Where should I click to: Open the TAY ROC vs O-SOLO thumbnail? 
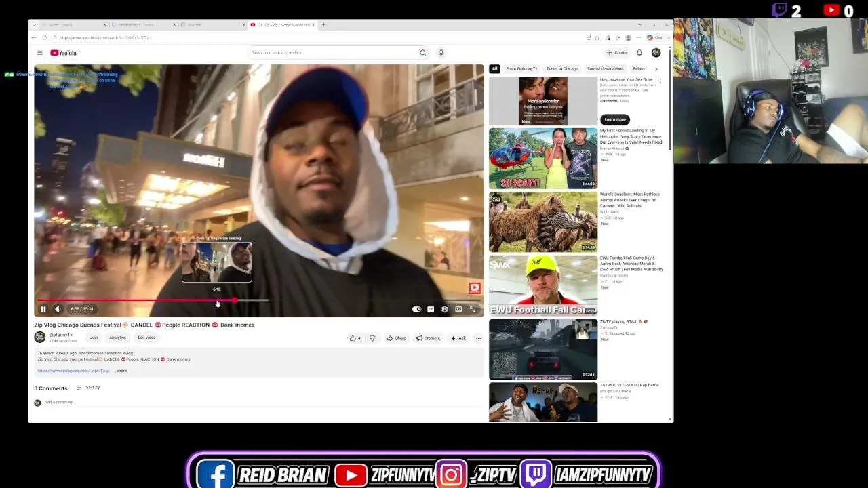click(x=543, y=403)
